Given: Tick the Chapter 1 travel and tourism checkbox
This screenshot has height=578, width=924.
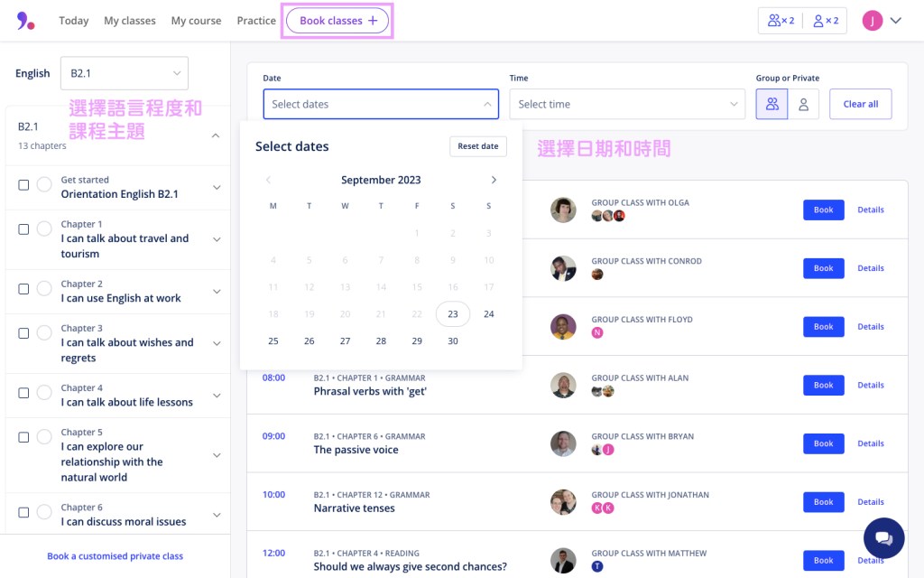Looking at the screenshot, I should pyautogui.click(x=23, y=229).
